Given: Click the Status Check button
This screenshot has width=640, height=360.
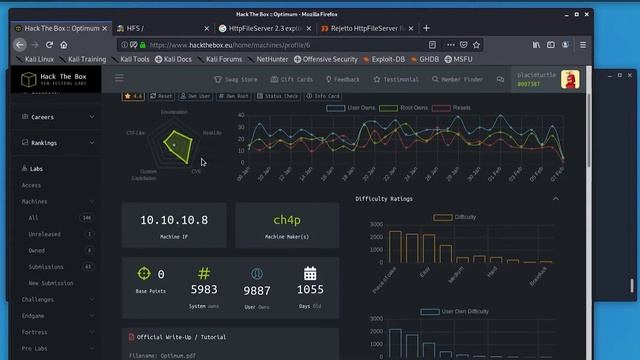Looking at the screenshot, I should click(x=278, y=96).
